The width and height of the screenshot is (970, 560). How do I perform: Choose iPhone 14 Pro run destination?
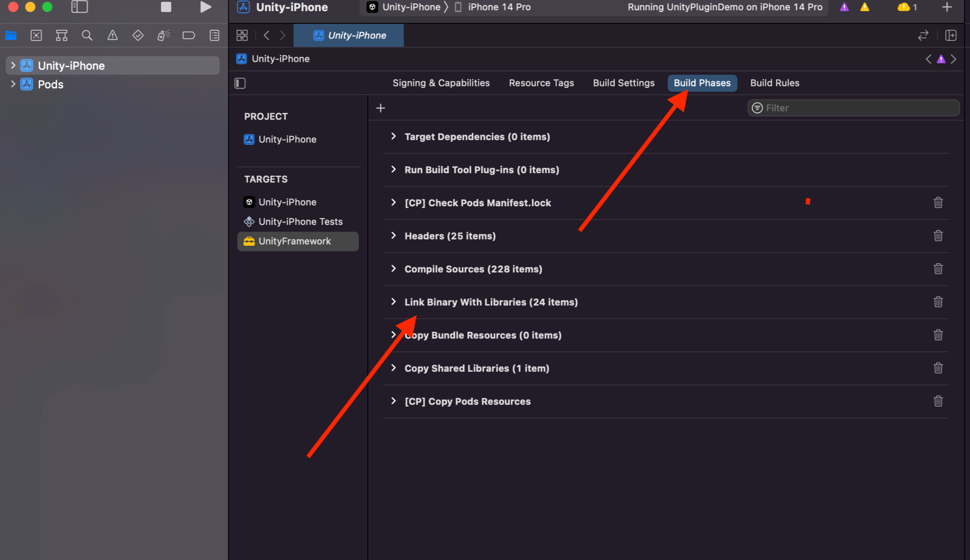499,7
